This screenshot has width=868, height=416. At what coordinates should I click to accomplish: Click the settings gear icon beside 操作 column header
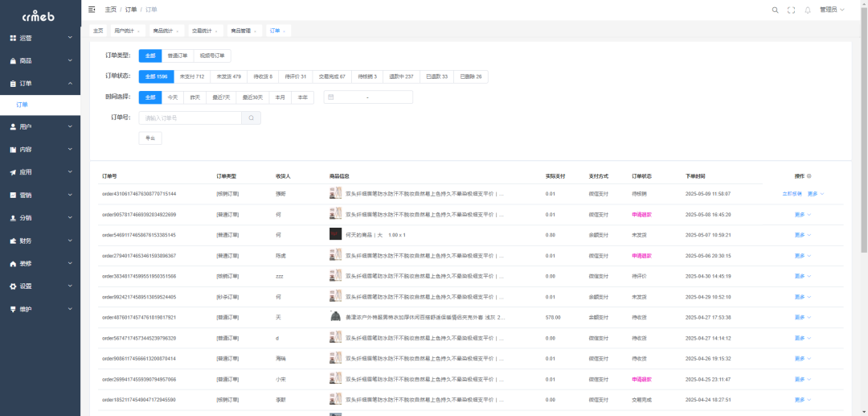(809, 176)
